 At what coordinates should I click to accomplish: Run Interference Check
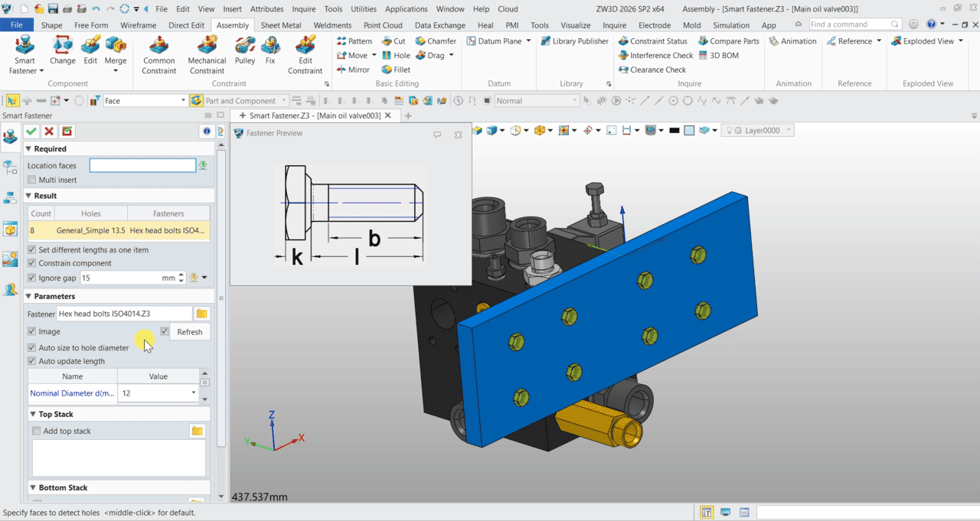click(x=655, y=55)
